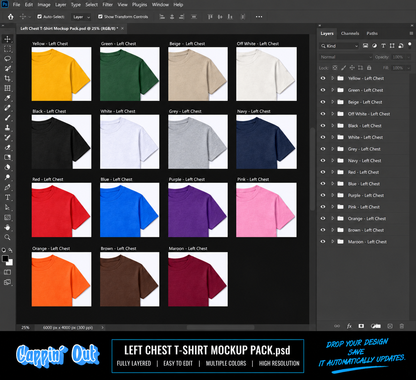
Task: Click the Red - Left Chest shirt artboard
Action: coord(61,210)
